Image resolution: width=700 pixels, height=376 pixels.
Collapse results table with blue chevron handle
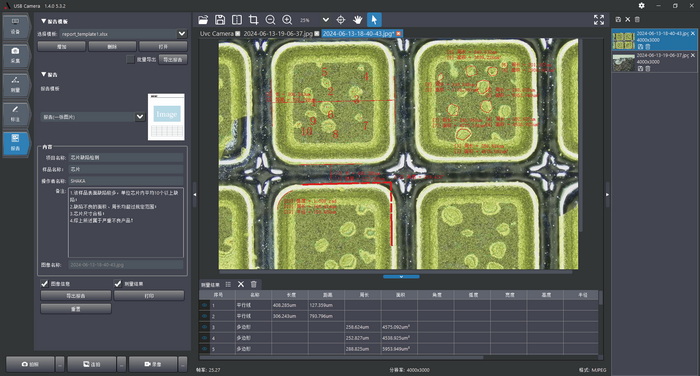401,277
